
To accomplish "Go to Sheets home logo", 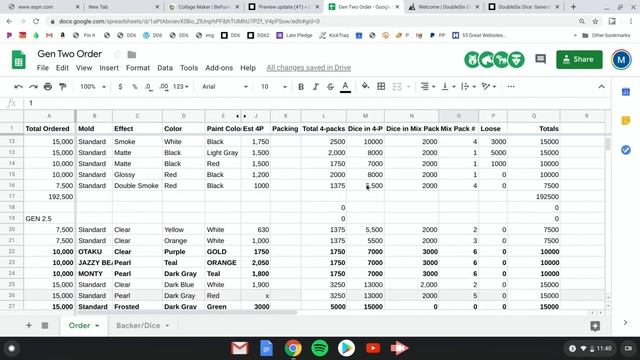I will click(18, 60).
